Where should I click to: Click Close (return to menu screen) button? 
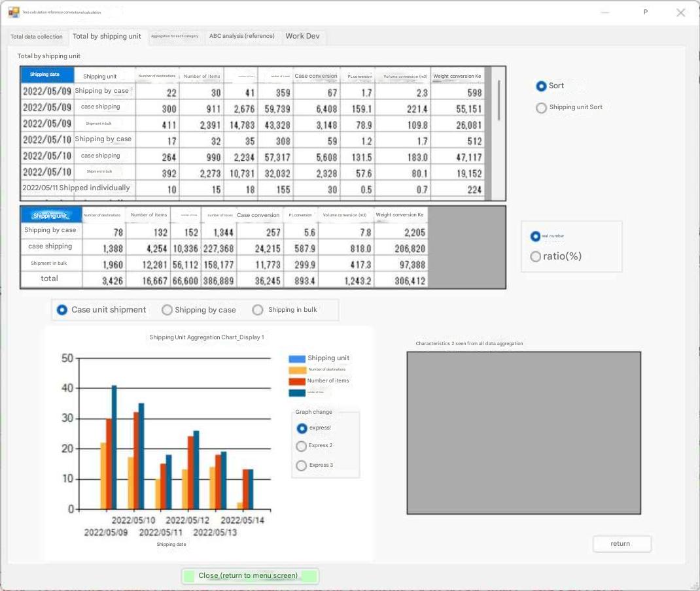[x=249, y=576]
